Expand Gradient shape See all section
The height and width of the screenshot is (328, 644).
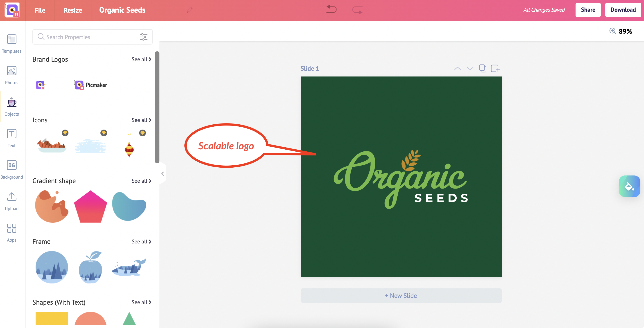[x=142, y=180]
